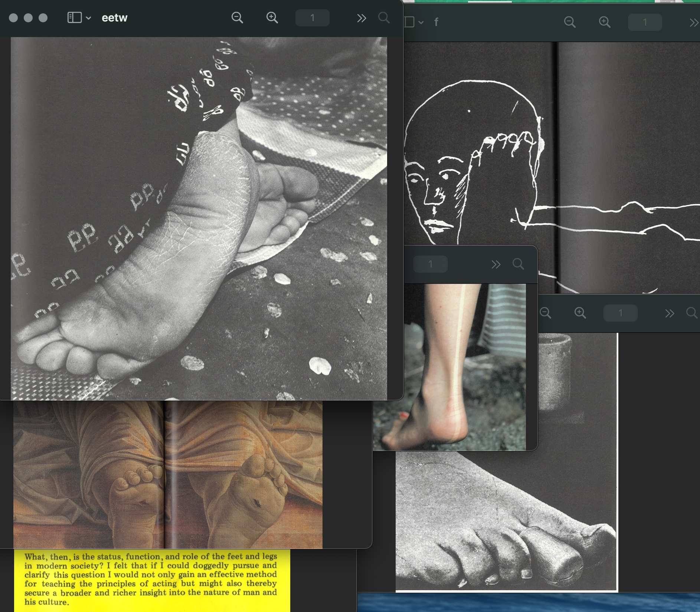Click the page number field in eetw window

tap(312, 18)
